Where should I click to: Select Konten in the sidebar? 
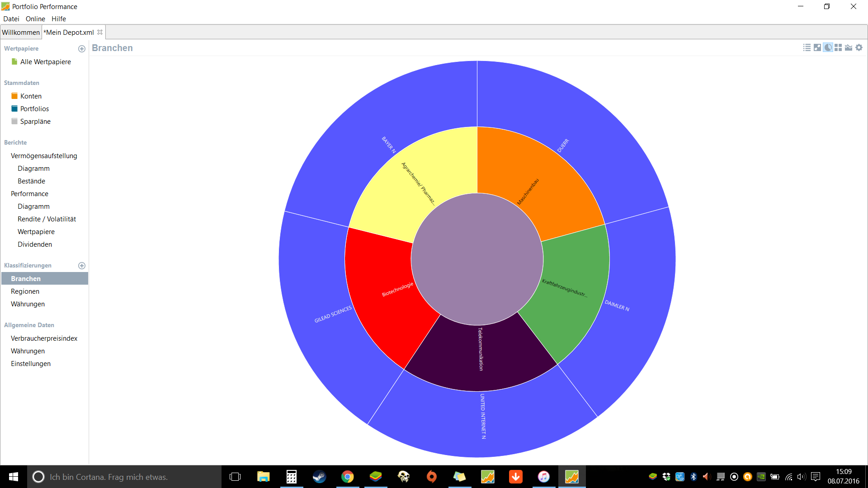pos(31,96)
